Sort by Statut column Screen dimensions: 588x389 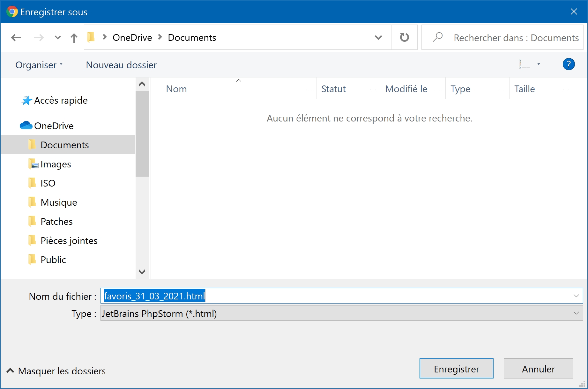coord(333,89)
